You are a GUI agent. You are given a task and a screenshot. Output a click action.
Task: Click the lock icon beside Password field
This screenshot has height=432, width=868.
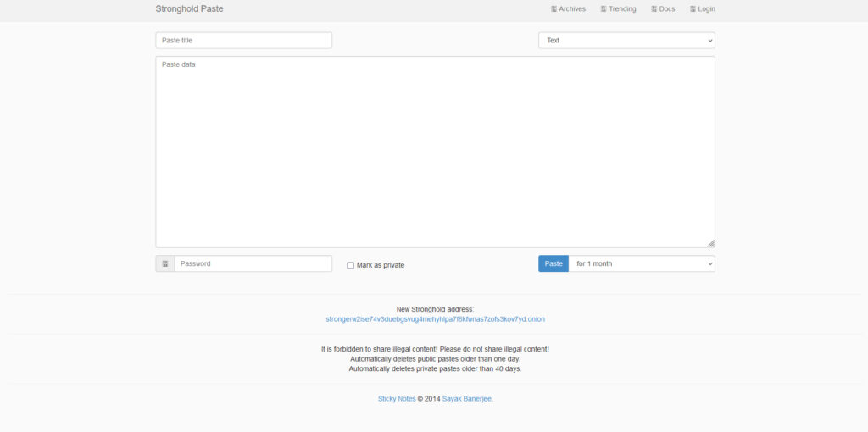(x=165, y=263)
